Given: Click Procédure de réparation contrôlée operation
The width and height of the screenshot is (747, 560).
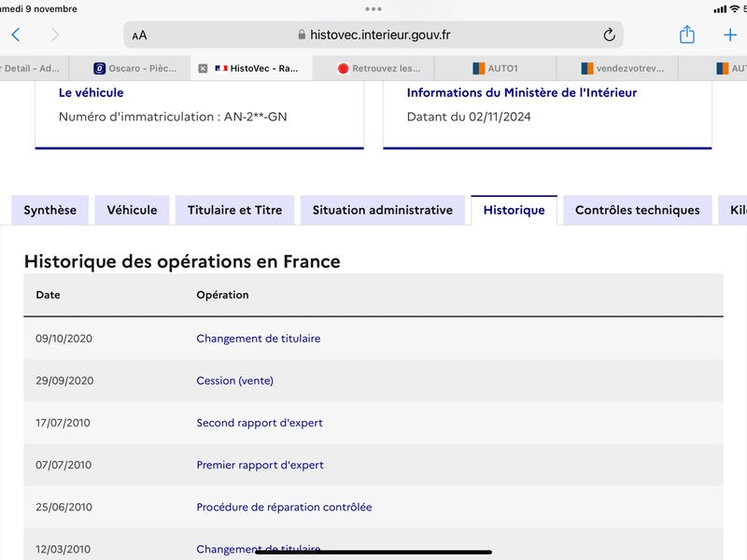Looking at the screenshot, I should click(284, 507).
